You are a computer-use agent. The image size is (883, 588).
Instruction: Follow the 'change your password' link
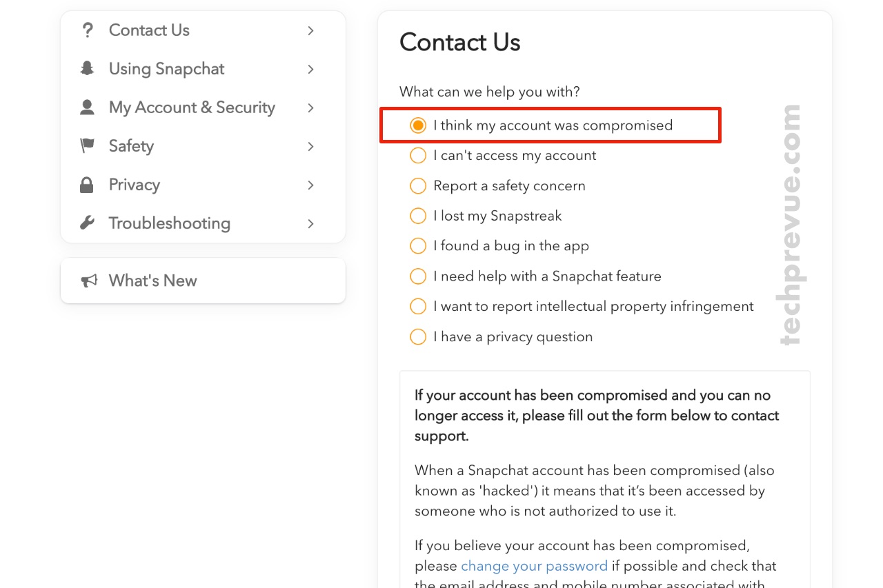coord(534,566)
